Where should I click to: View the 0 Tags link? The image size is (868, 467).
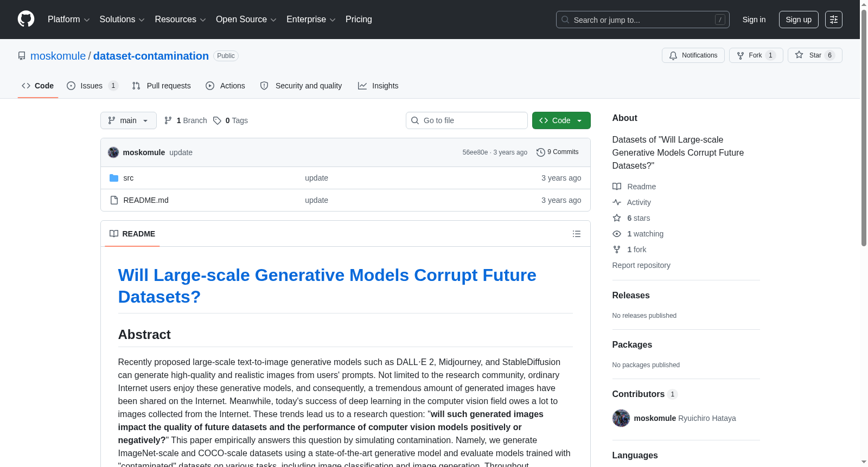click(x=231, y=120)
